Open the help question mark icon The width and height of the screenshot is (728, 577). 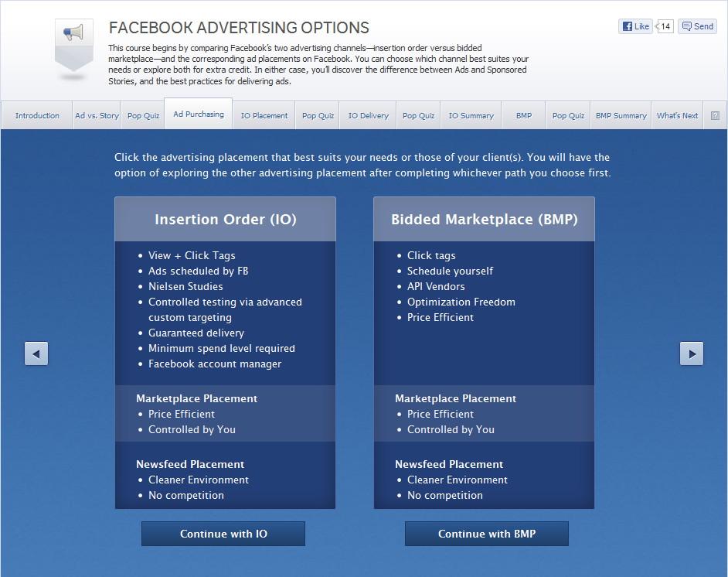[x=715, y=116]
